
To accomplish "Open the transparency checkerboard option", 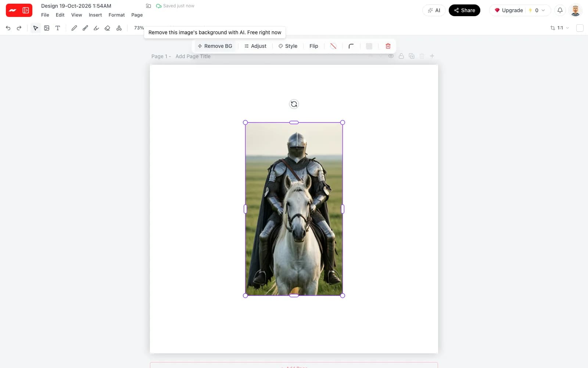I will pyautogui.click(x=369, y=46).
